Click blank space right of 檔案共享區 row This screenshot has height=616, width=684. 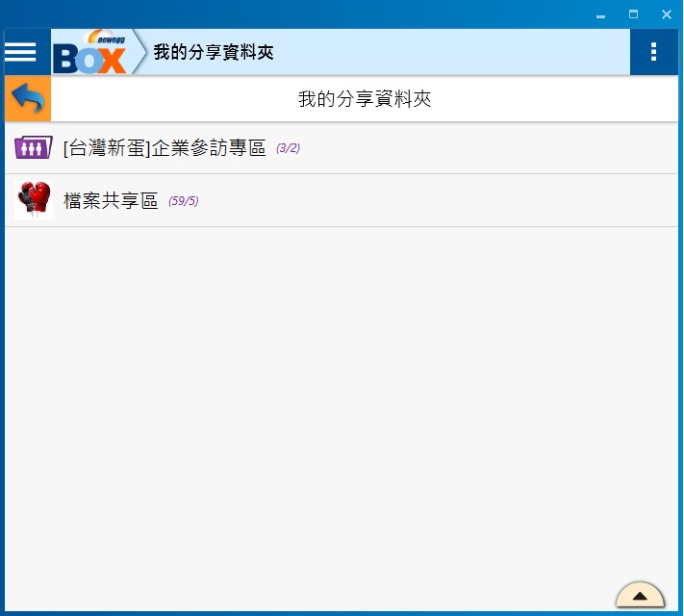tap(433, 201)
